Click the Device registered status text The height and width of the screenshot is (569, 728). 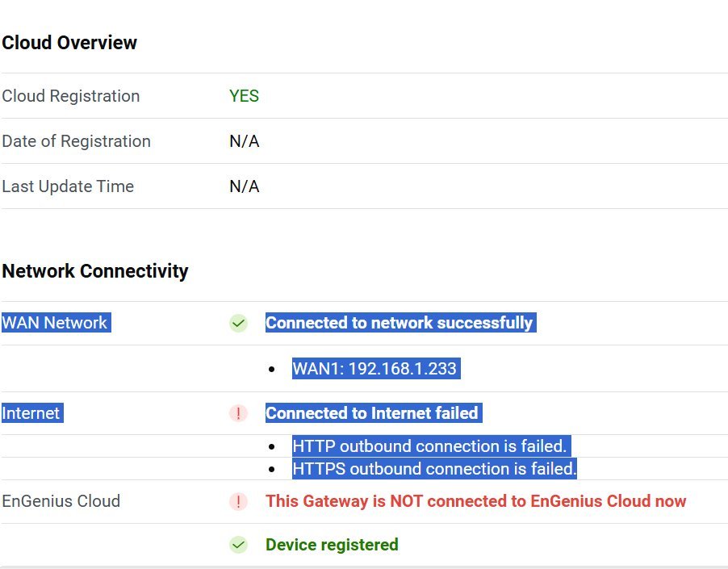pyautogui.click(x=332, y=545)
